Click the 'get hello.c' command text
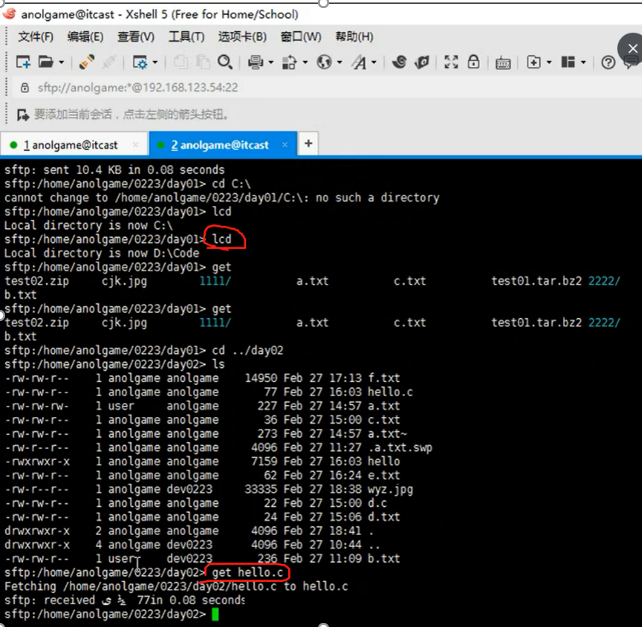 (247, 572)
